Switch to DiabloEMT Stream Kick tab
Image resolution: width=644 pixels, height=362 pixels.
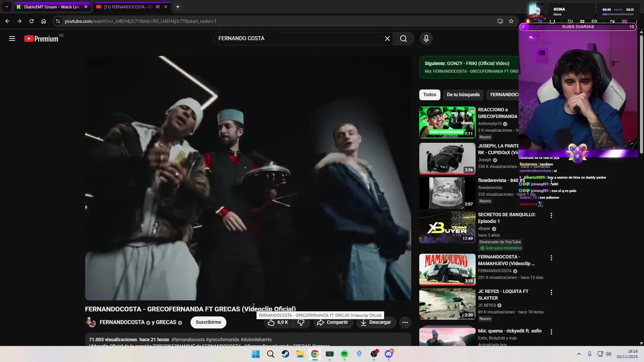click(x=52, y=7)
